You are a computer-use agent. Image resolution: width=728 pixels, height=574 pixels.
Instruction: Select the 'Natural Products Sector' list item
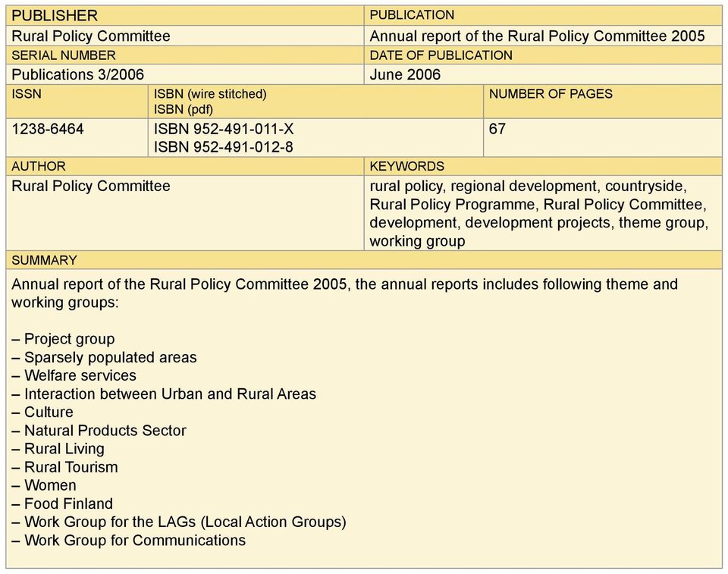pyautogui.click(x=99, y=431)
